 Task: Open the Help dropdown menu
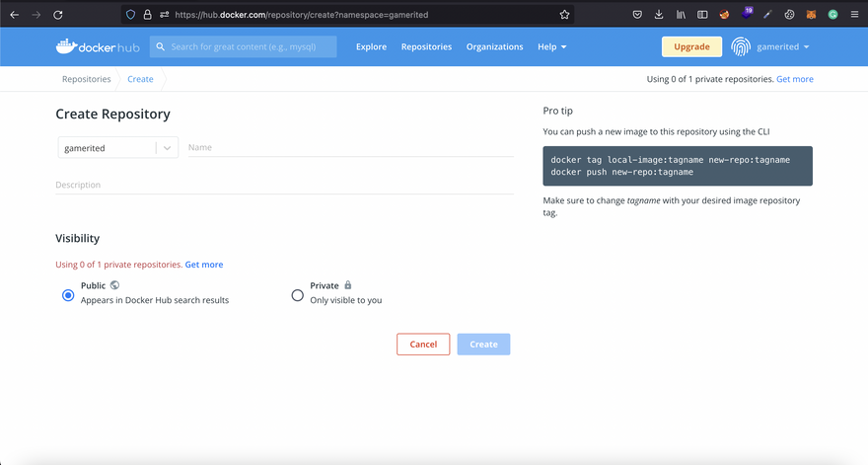(551, 46)
